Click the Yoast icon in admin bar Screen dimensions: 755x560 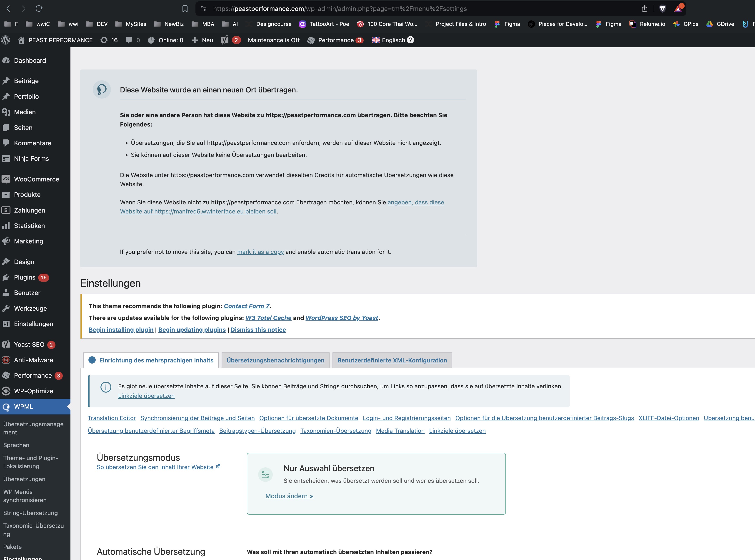pos(225,40)
